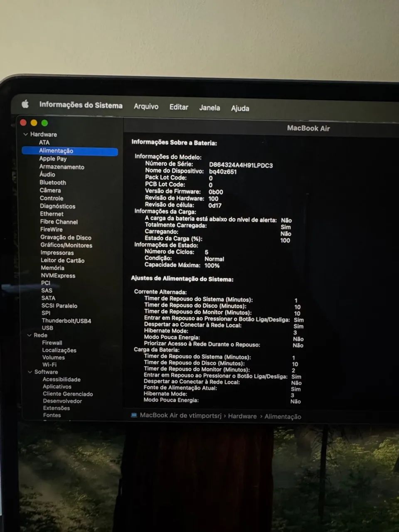The width and height of the screenshot is (399, 532).
Task: Select Fibre Channel in the sidebar
Action: pyautogui.click(x=59, y=222)
